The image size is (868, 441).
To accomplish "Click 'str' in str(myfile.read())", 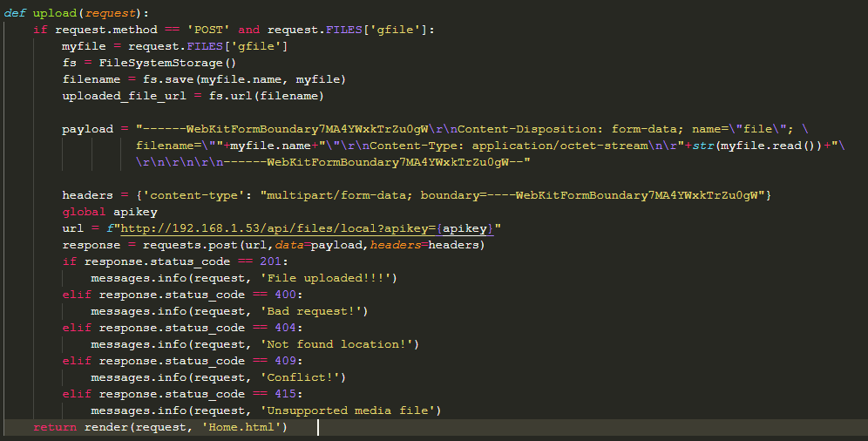I will [703, 146].
